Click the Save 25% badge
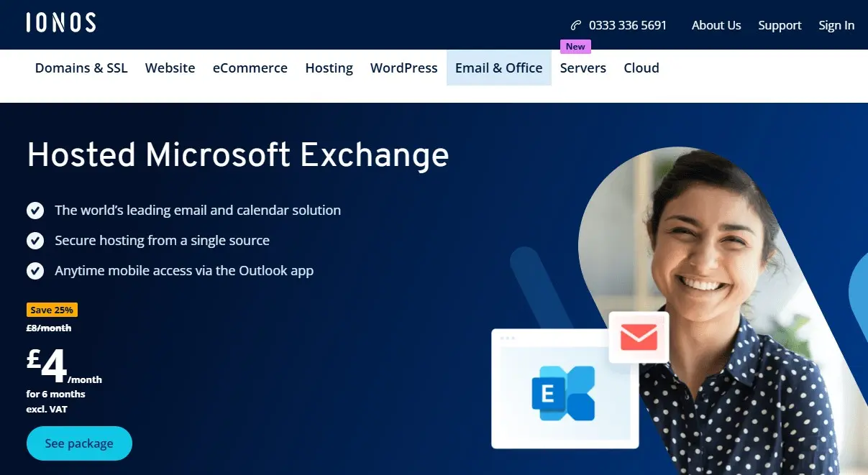Screen dimensions: 868x475 pyautogui.click(x=52, y=310)
